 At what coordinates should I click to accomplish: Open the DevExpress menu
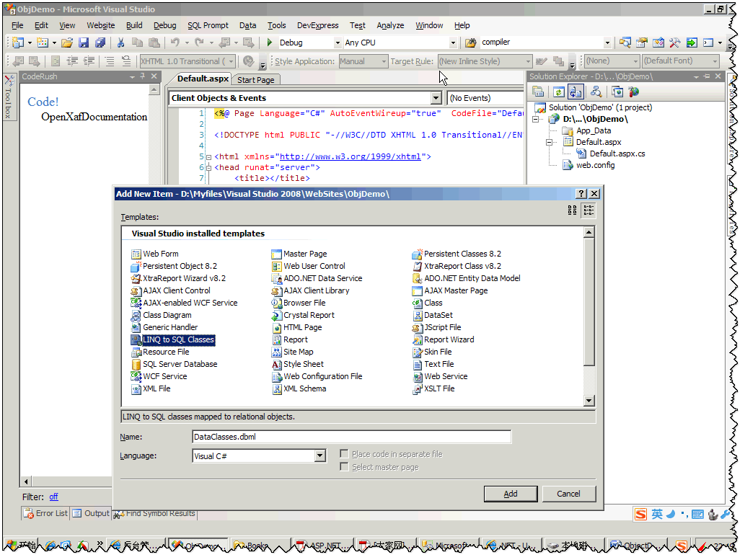click(x=318, y=25)
